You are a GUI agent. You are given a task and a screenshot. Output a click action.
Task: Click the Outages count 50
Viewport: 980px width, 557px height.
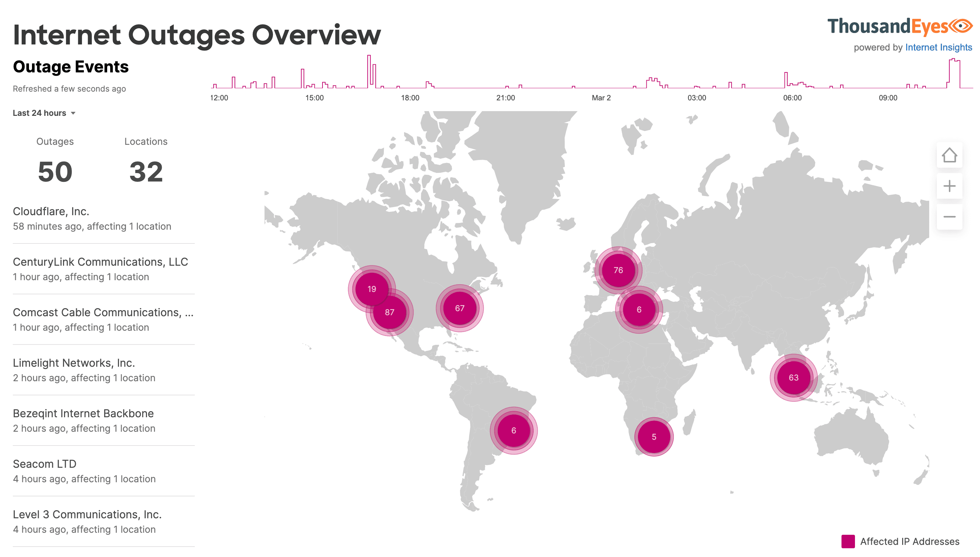55,172
